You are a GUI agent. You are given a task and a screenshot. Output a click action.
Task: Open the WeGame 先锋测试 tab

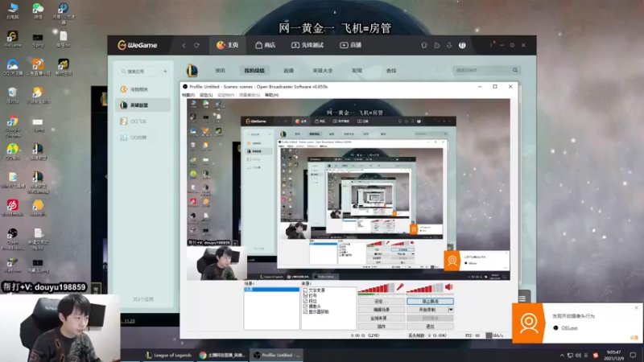(308, 45)
